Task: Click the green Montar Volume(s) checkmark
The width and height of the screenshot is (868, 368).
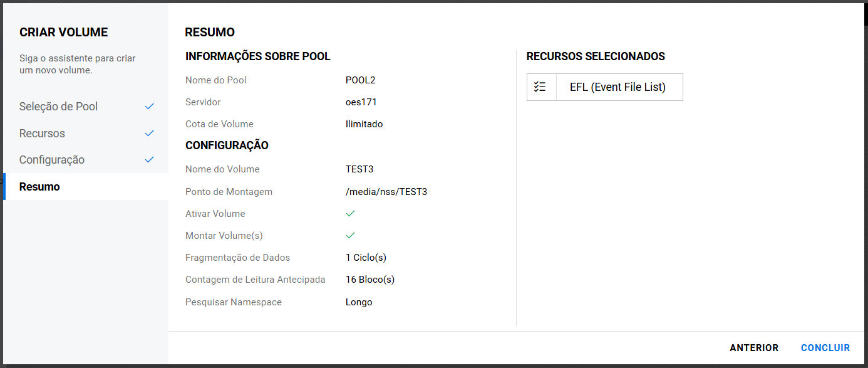Action: (x=351, y=236)
